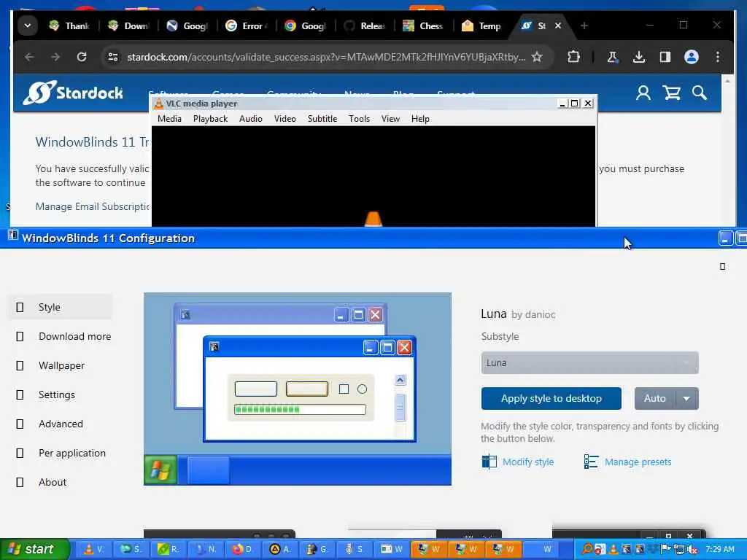Click the Manage presets list icon
The height and width of the screenshot is (560, 747).
click(x=591, y=462)
